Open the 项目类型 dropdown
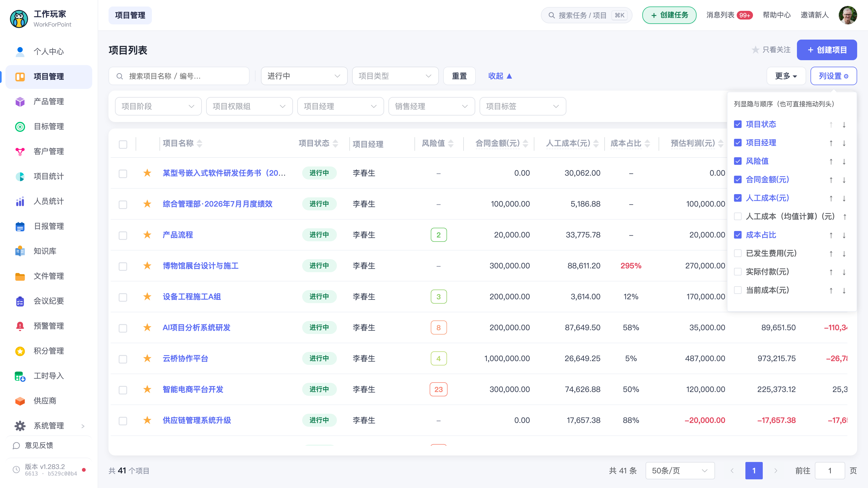Screen dimensions: 868x488 pos(395,76)
